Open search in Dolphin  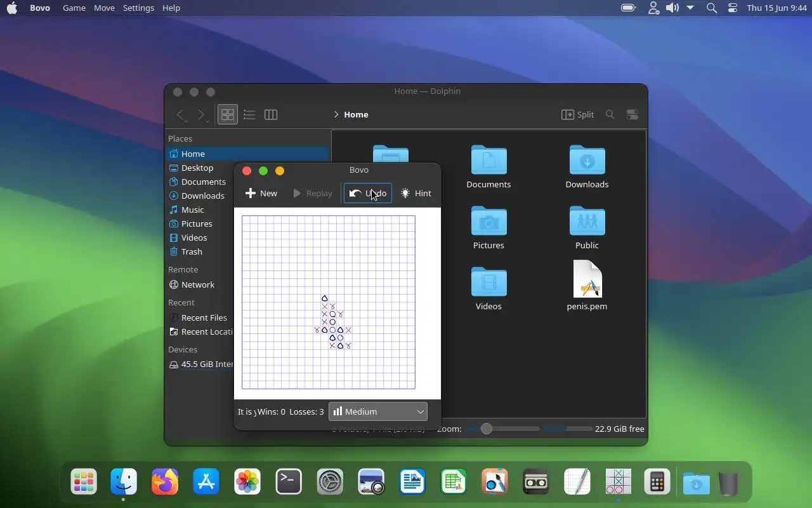(610, 114)
